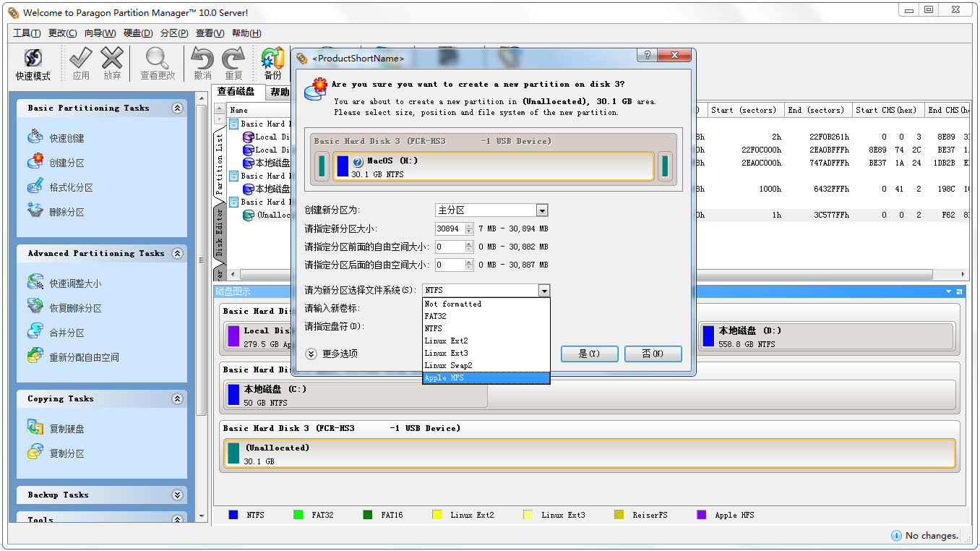Screen dimensions: 980x551
Task: Choose Linux Swap2 from file system list
Action: [x=486, y=365]
